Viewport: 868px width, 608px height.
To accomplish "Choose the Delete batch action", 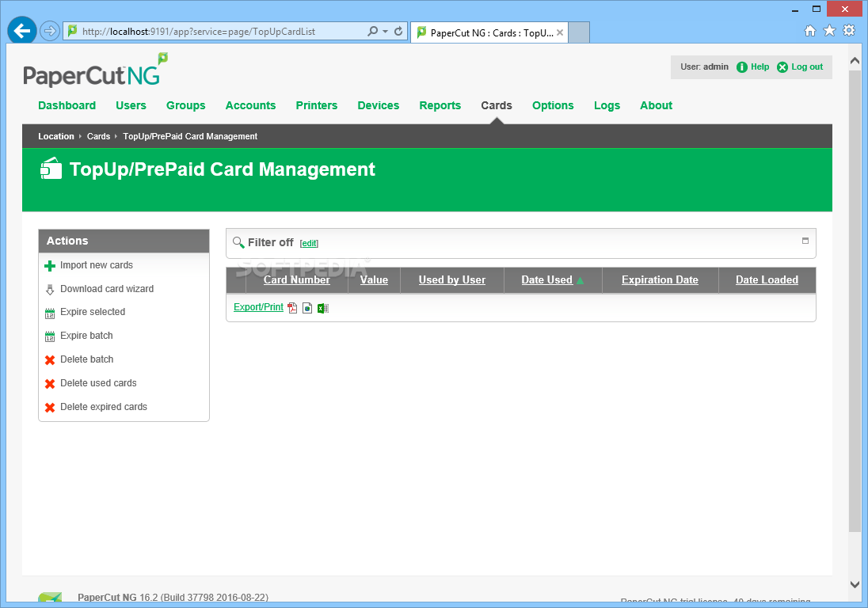I will click(x=87, y=359).
